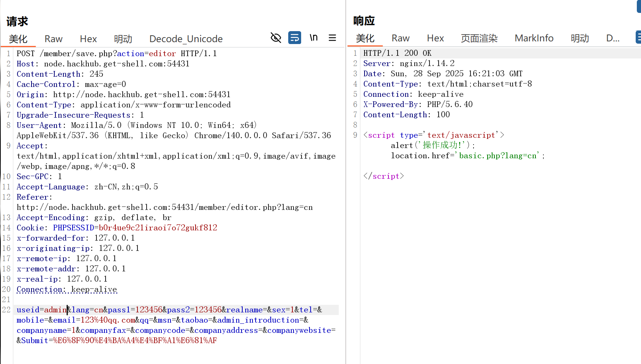Click the closing </script> tag

384,176
